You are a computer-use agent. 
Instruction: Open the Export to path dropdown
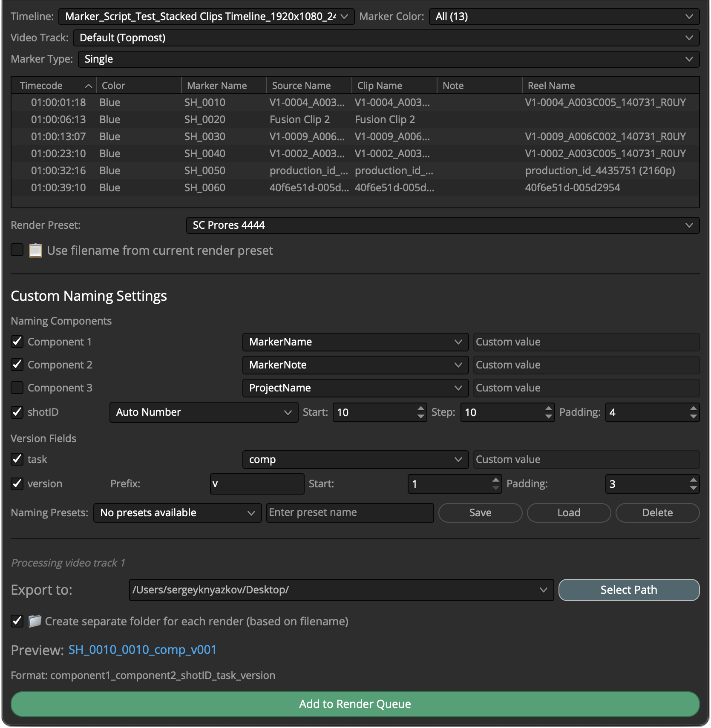pyautogui.click(x=341, y=590)
